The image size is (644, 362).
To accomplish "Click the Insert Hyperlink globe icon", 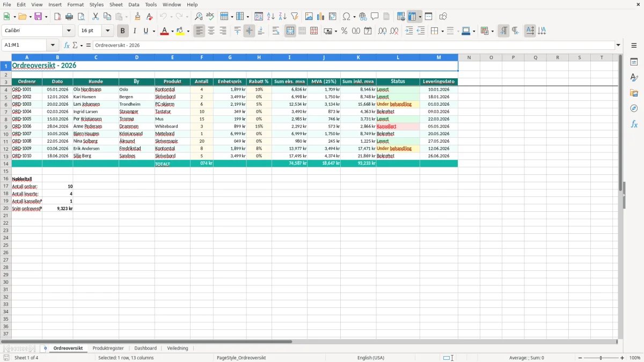I will click(363, 17).
